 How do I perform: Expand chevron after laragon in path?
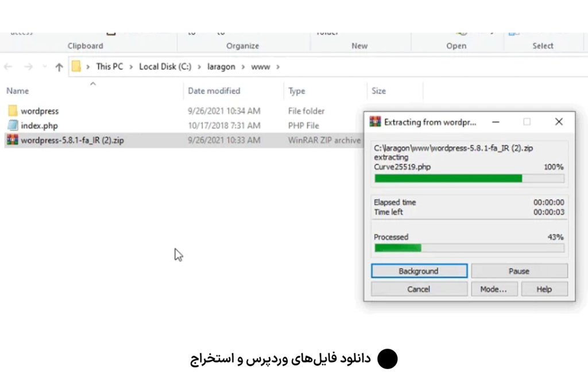click(243, 67)
